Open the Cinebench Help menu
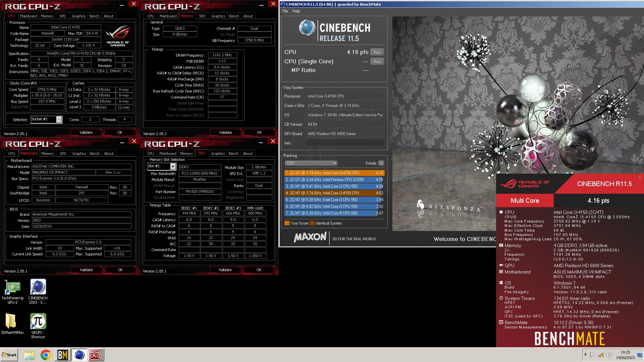Viewport: 644px width, 362px height. click(x=296, y=11)
